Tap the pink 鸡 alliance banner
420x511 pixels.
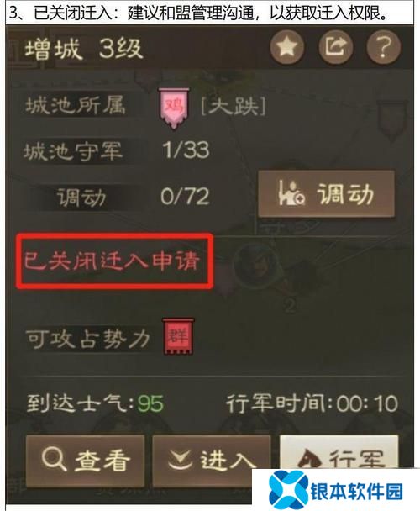point(174,108)
